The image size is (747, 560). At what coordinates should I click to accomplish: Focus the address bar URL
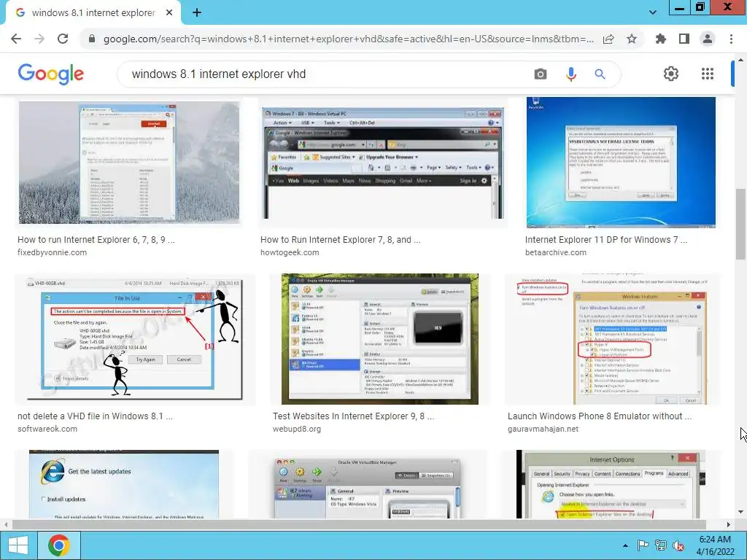coord(348,39)
